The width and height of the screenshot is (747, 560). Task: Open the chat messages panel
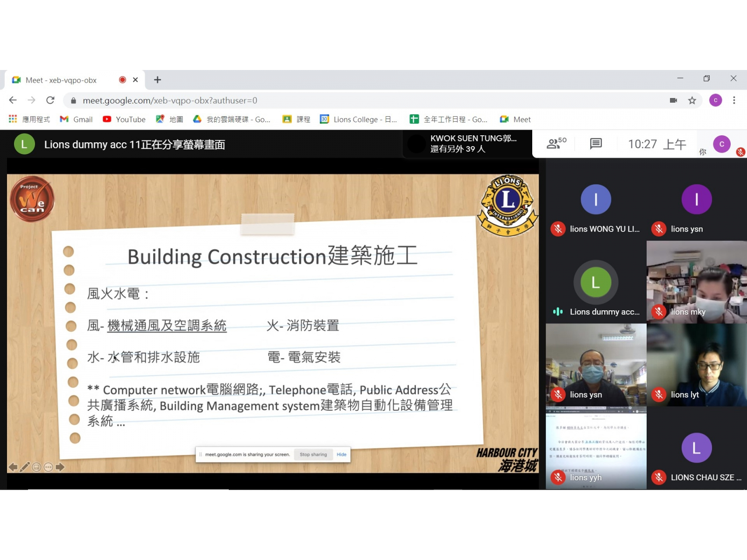(x=596, y=144)
